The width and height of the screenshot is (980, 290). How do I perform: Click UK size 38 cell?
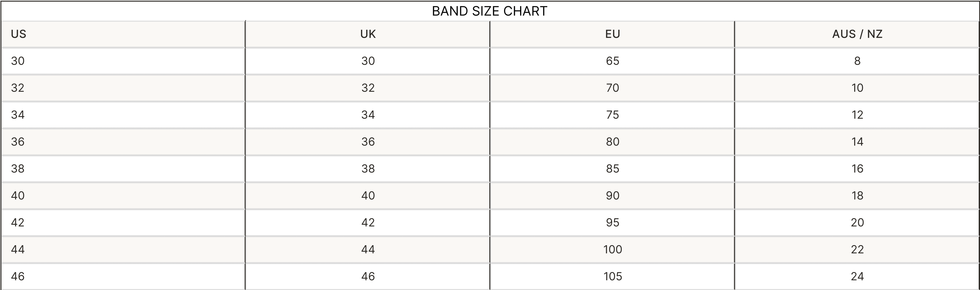pyautogui.click(x=368, y=168)
